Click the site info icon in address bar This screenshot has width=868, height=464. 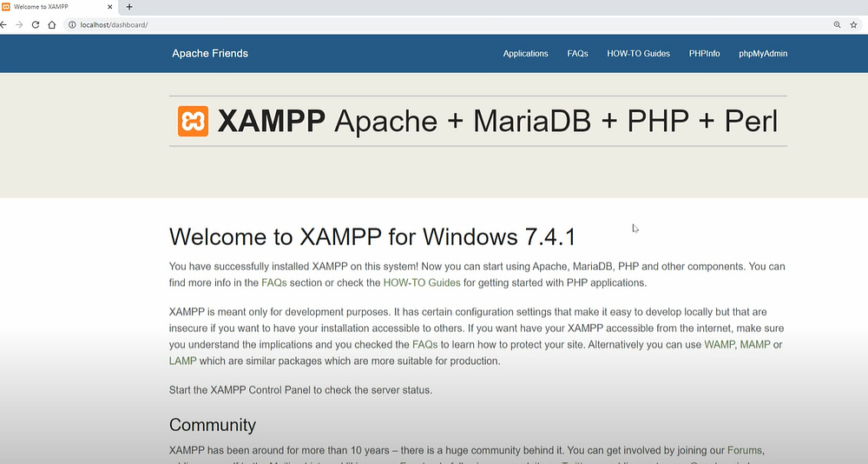72,25
